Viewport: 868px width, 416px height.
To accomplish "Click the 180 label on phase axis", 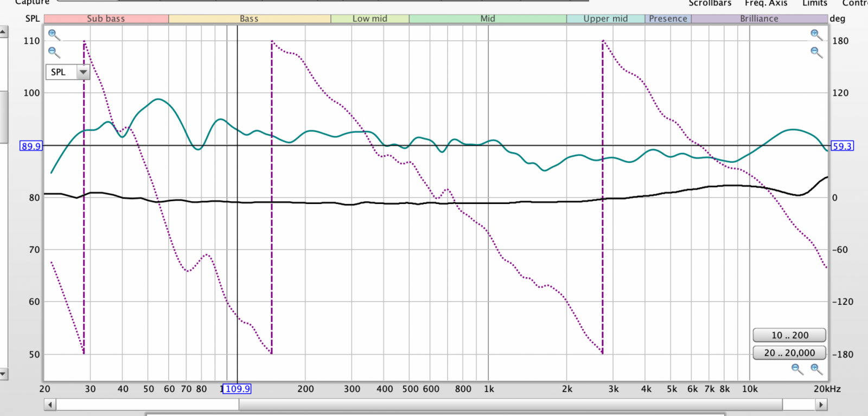I will point(840,41).
